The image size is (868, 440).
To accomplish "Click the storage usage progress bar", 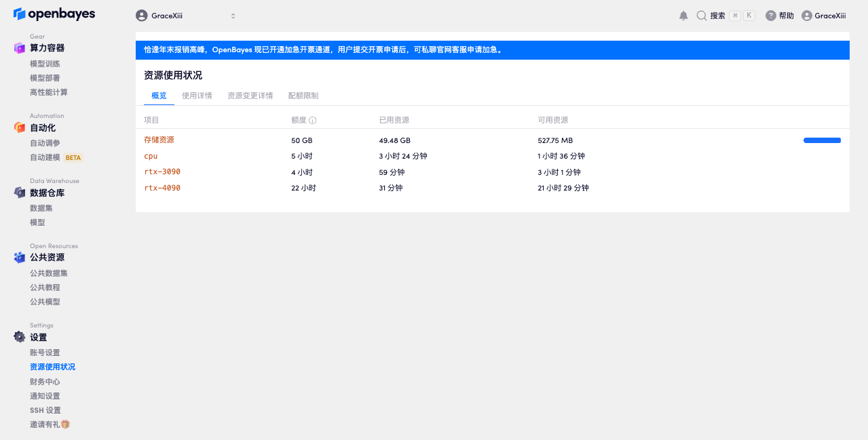I will (x=822, y=140).
